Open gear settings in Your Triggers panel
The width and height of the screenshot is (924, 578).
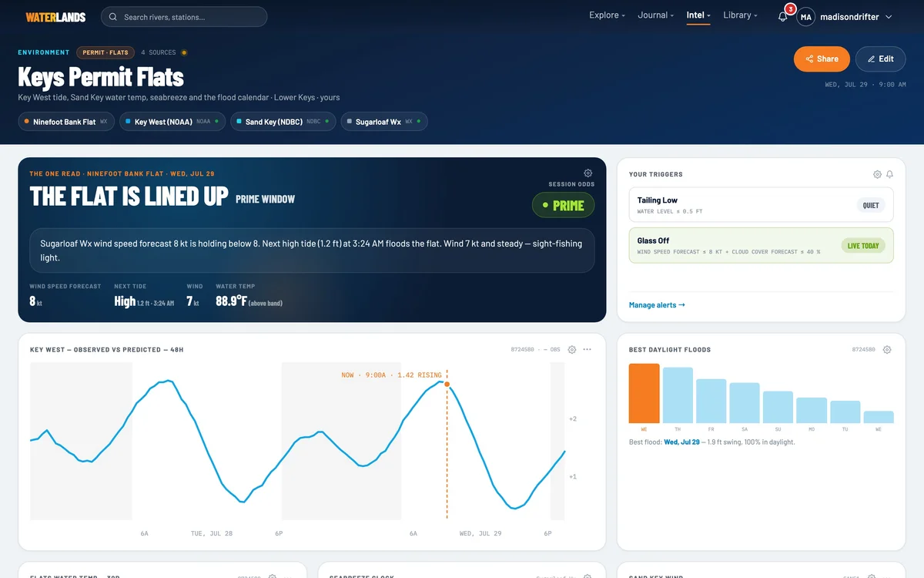point(877,174)
